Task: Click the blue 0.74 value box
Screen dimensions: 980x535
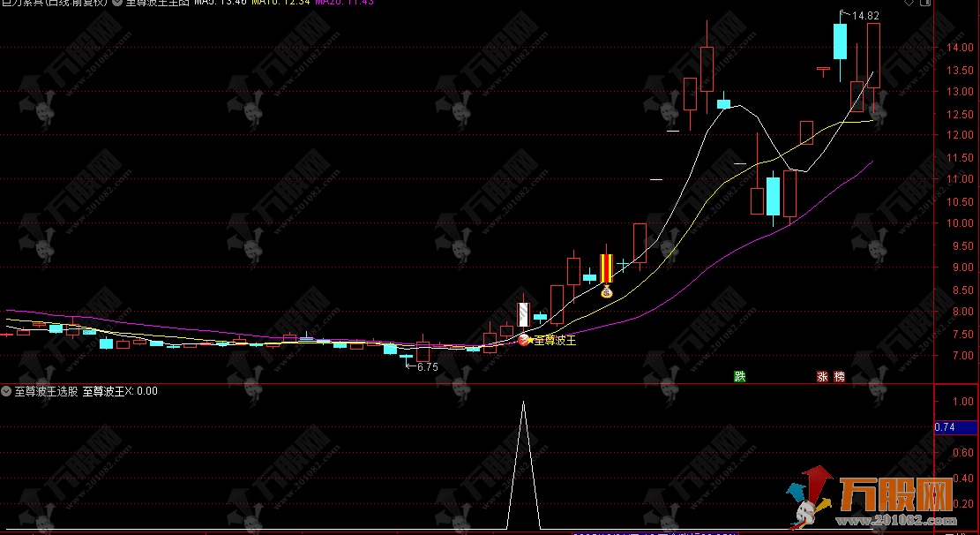Action: (x=955, y=427)
